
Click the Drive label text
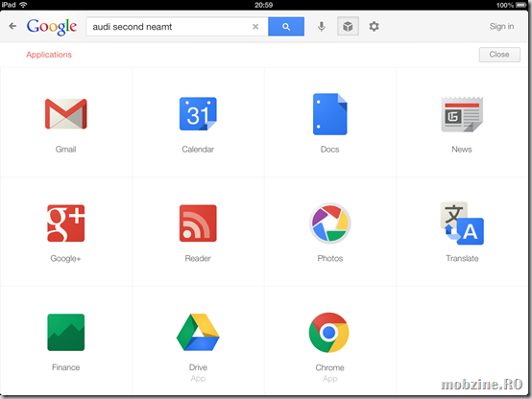(198, 367)
